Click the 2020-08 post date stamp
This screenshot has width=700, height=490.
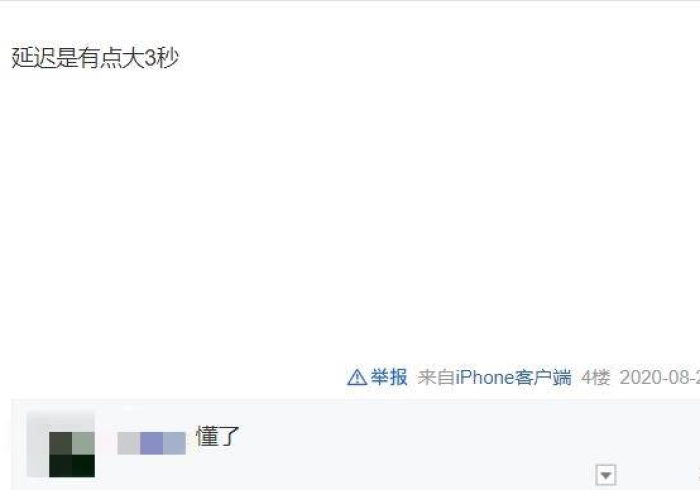659,378
